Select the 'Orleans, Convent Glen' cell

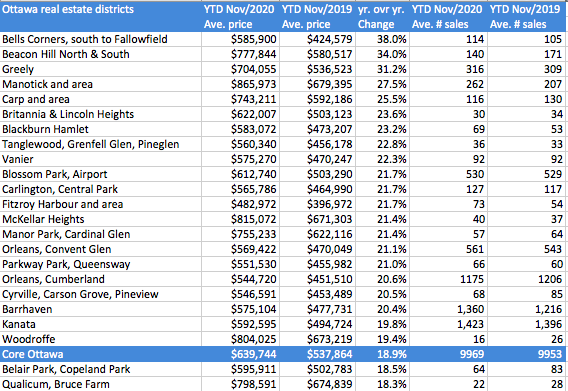click(x=101, y=249)
